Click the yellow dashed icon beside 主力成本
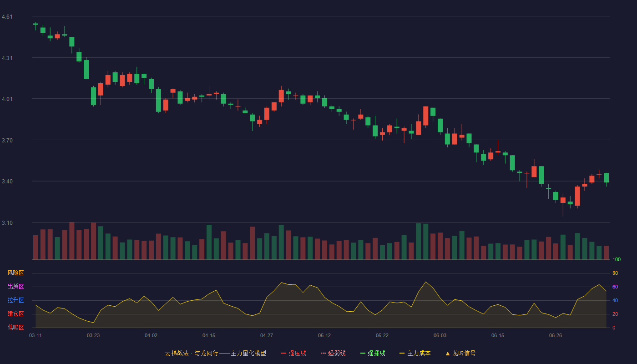The image size is (637, 364). (402, 353)
